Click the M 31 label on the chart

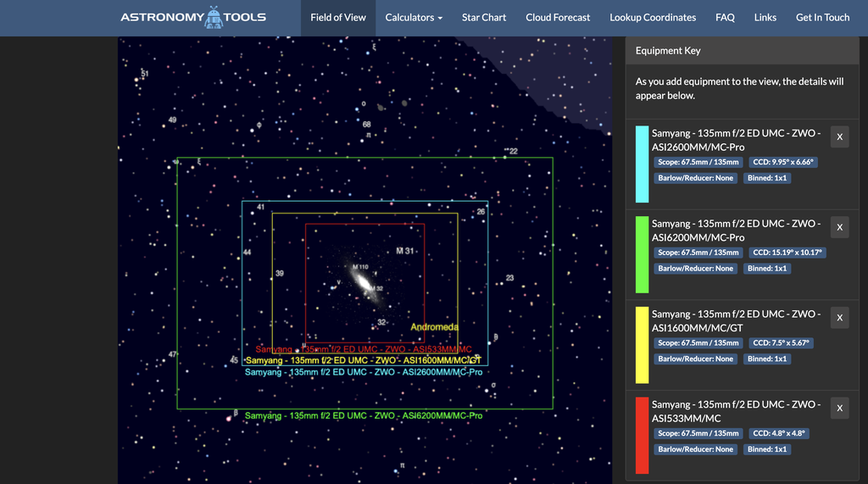point(404,251)
